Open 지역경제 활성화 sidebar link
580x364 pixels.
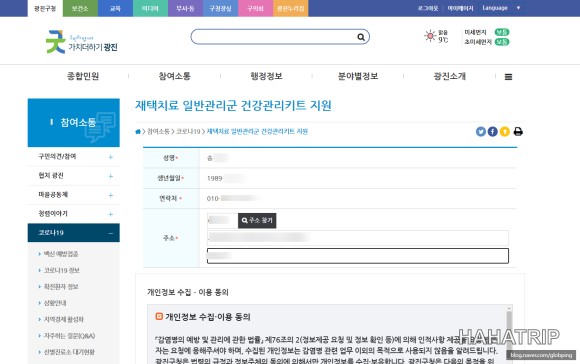(x=64, y=319)
